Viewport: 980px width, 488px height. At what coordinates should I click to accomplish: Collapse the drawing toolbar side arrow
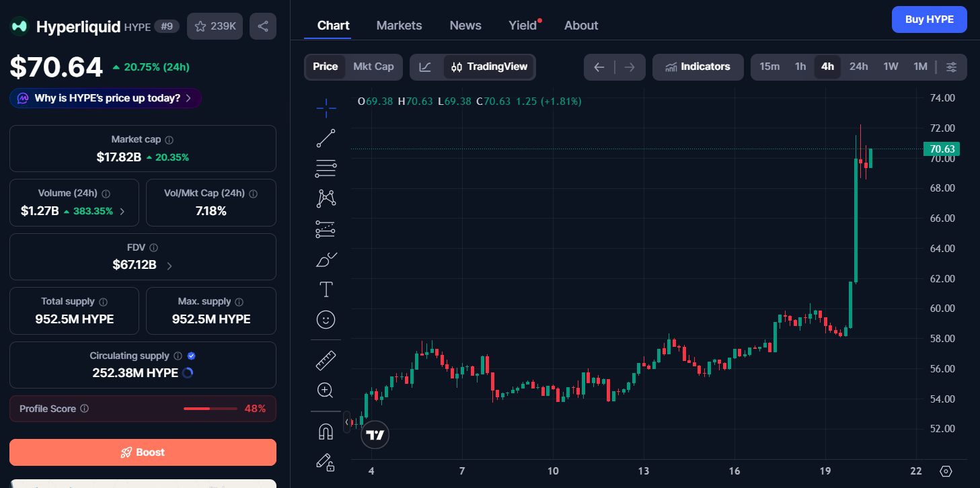click(x=347, y=422)
